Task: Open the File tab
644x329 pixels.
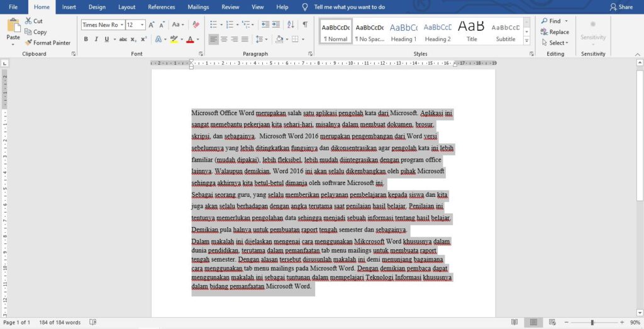Action: (x=13, y=7)
